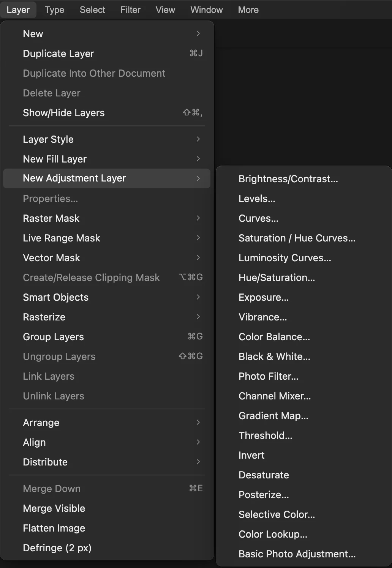The image size is (392, 568).
Task: Open the Type menu in menu bar
Action: pos(54,10)
